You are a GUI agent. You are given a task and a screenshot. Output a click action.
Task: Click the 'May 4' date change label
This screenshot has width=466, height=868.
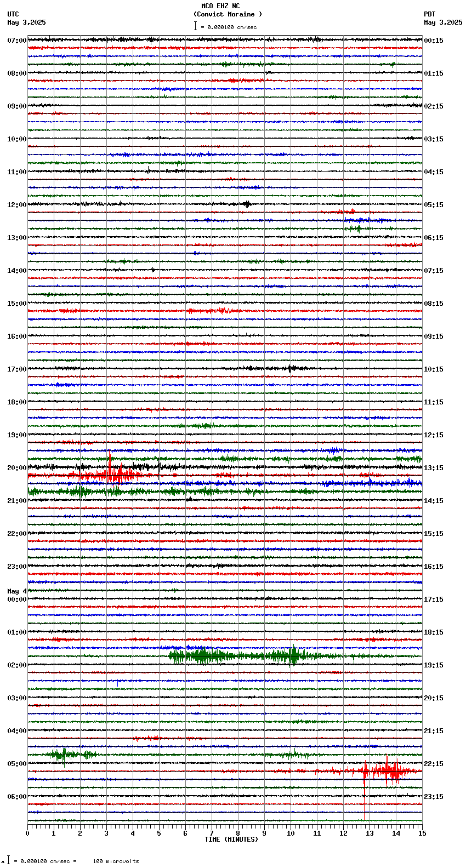[17, 591]
